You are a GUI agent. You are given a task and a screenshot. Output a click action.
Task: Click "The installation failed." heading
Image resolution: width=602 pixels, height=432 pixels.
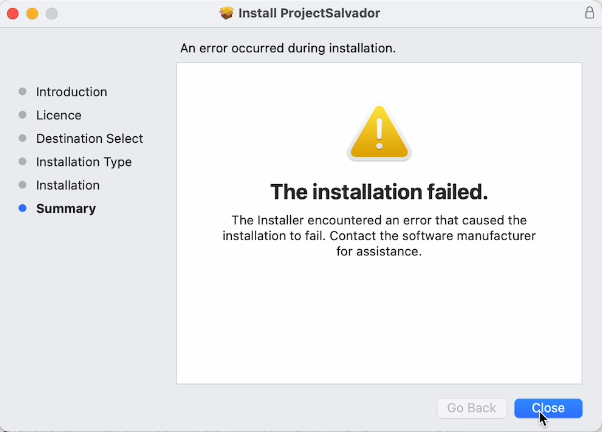point(379,191)
